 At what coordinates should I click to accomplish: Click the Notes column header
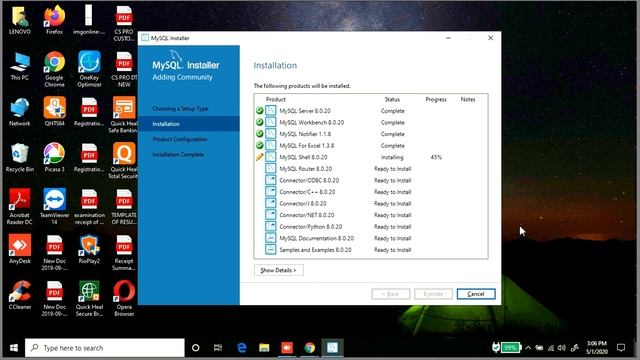coord(468,99)
